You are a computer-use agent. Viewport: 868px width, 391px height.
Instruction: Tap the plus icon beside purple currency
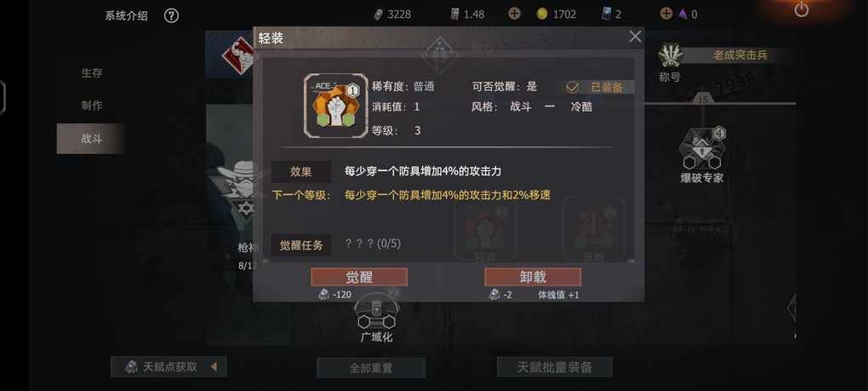coord(666,14)
